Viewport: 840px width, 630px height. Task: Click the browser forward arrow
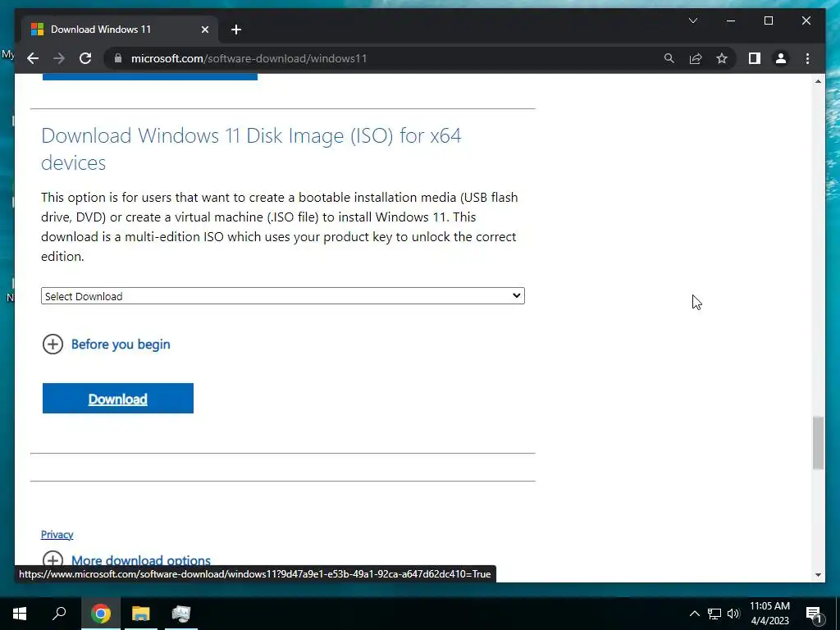pos(59,58)
